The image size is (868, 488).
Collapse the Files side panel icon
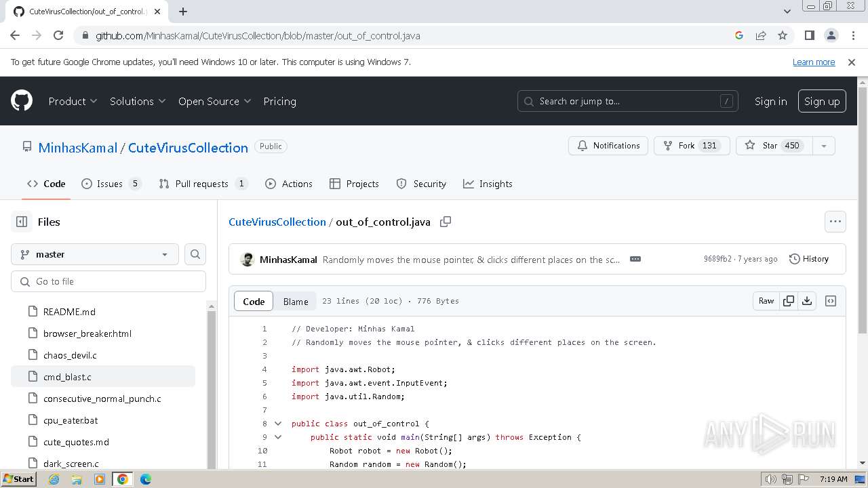pyautogui.click(x=22, y=222)
